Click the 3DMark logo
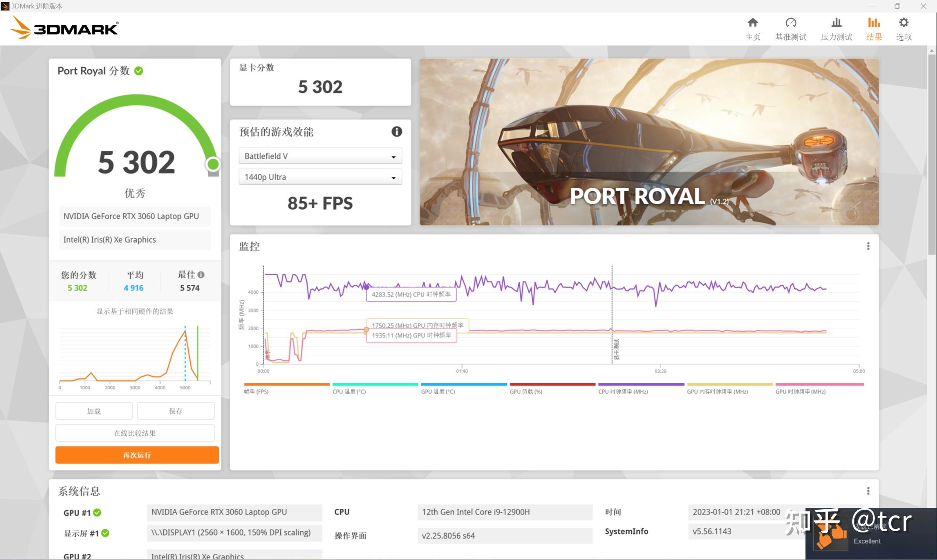Screen dimensions: 937x560 (x=64, y=28)
